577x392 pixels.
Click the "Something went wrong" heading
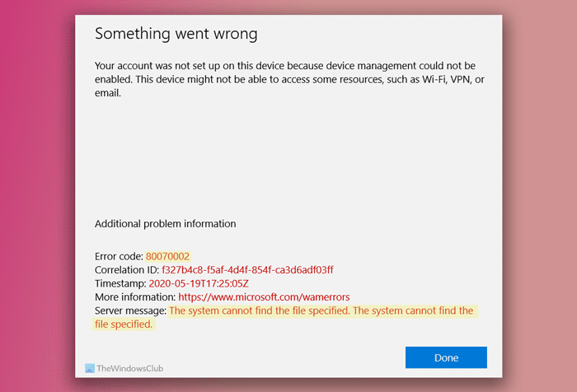(176, 34)
